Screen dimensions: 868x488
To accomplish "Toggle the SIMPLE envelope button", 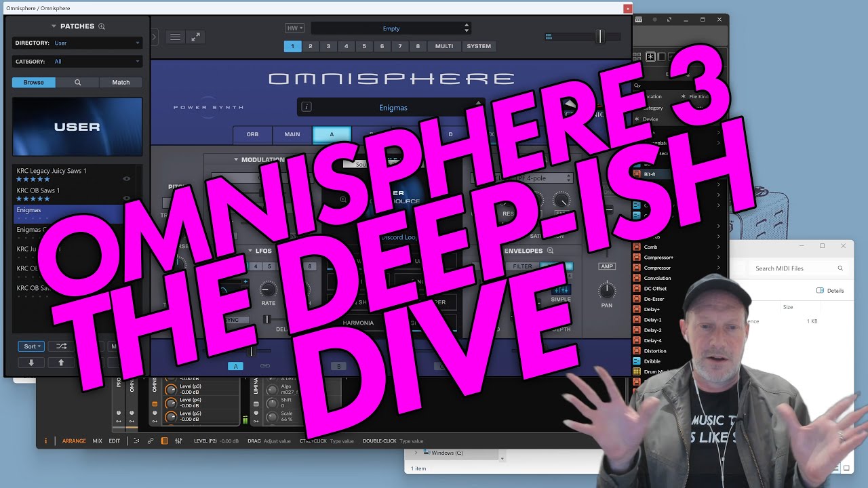I will 561,290.
